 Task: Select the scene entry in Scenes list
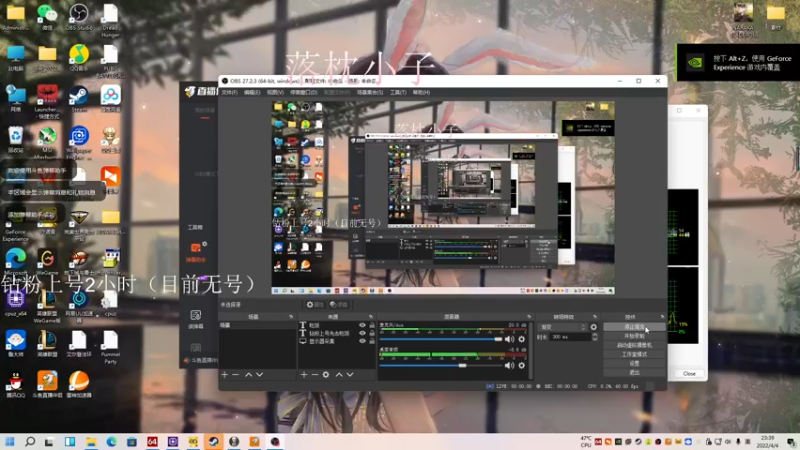point(257,325)
